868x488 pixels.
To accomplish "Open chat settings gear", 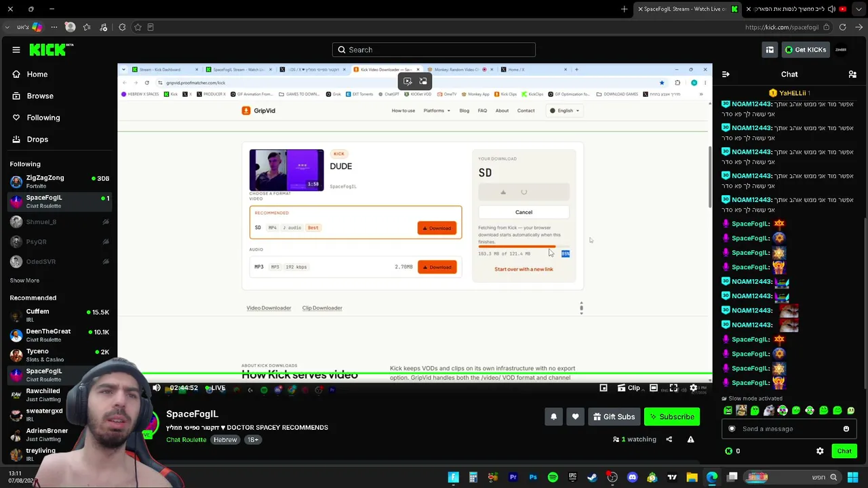I will 820,451.
